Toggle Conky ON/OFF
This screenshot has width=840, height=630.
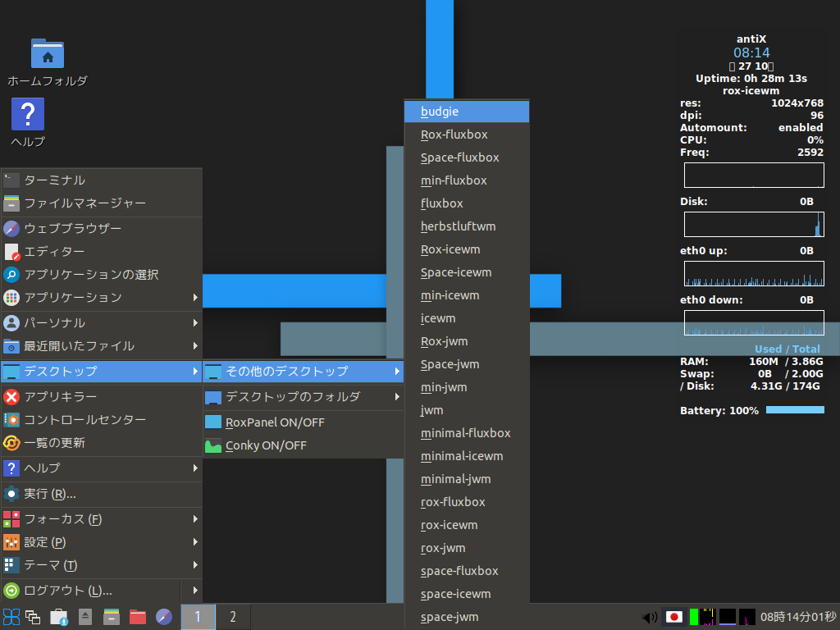[304, 445]
